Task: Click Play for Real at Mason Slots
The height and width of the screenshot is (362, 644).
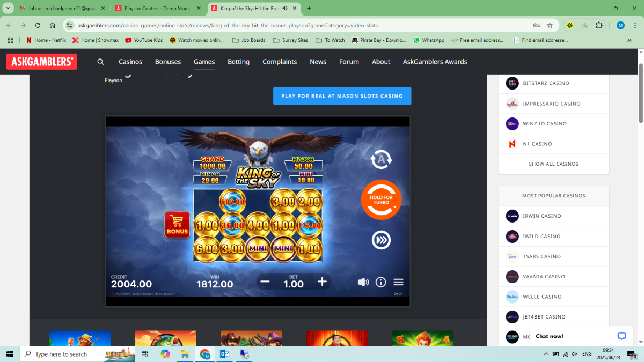Action: tap(342, 96)
